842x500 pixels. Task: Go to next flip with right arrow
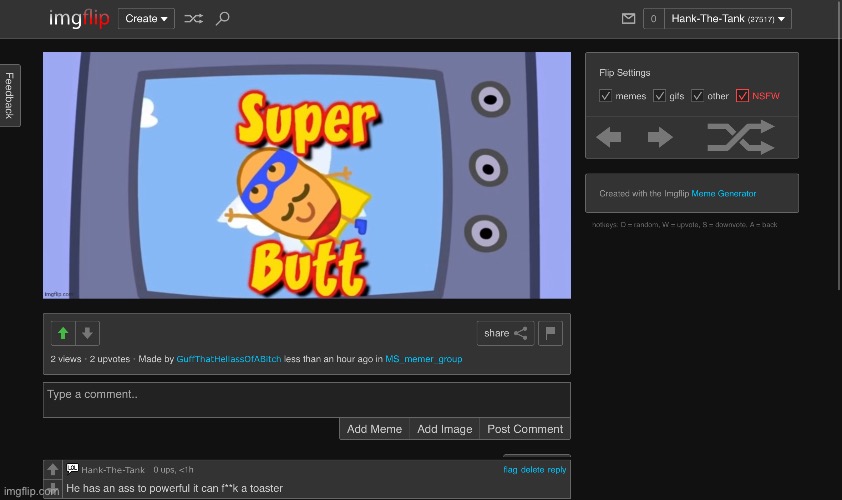[x=660, y=137]
